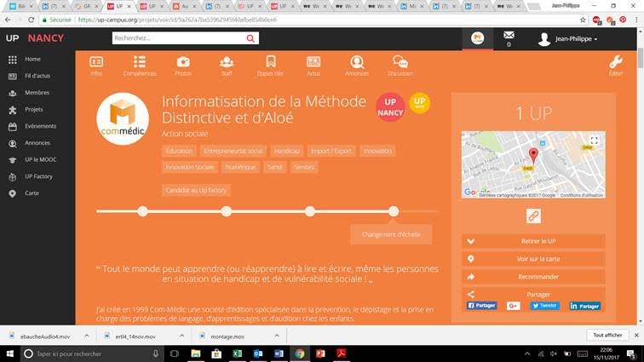Open PowerPoint from the taskbar
644x362 pixels.
point(320,353)
